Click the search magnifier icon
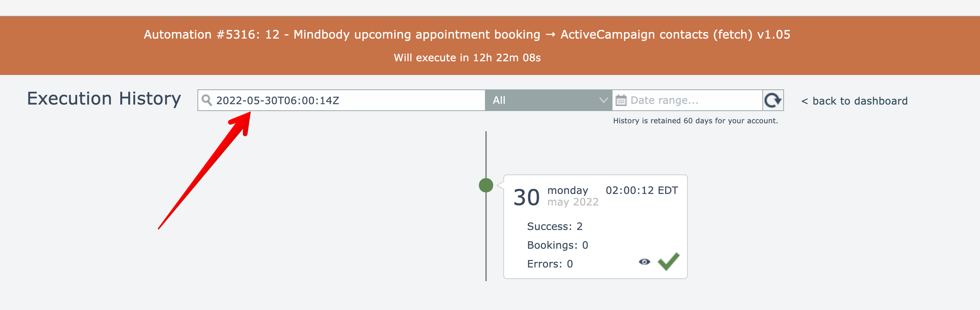This screenshot has width=980, height=310. (206, 100)
